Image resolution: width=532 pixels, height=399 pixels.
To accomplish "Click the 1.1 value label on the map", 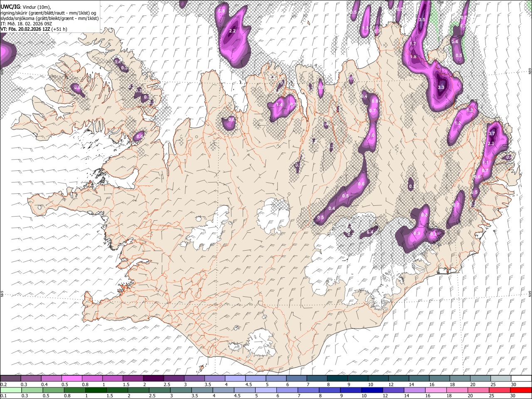I will 485,163.
